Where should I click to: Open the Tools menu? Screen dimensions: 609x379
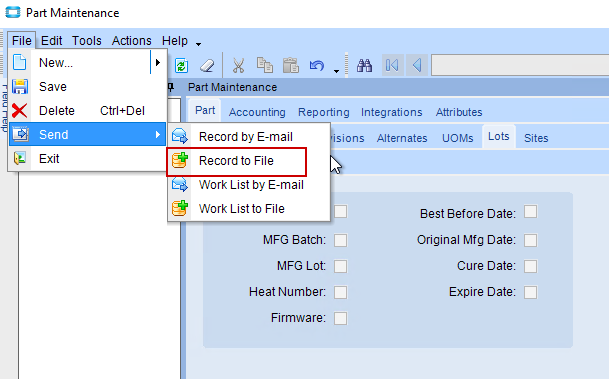click(87, 40)
